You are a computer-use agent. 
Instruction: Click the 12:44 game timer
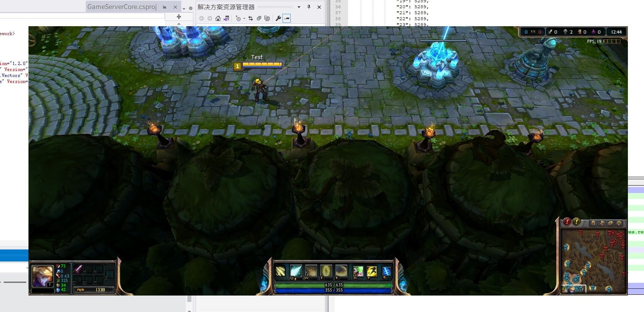pyautogui.click(x=616, y=32)
